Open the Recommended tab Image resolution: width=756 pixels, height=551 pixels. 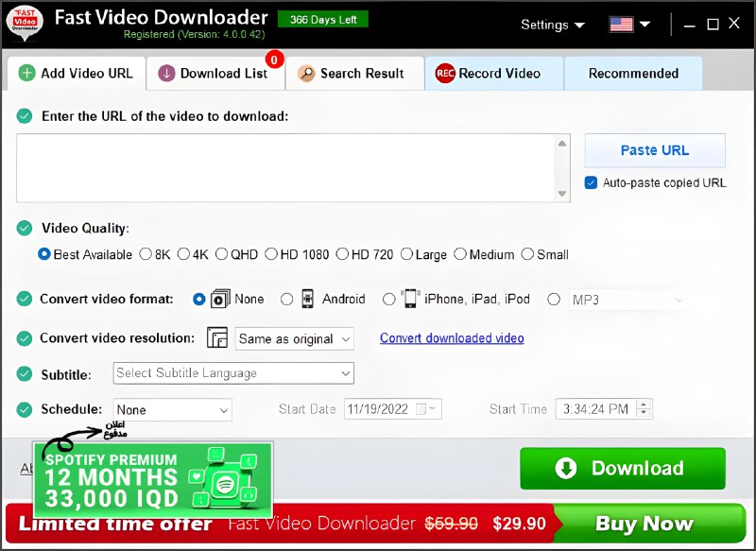633,74
